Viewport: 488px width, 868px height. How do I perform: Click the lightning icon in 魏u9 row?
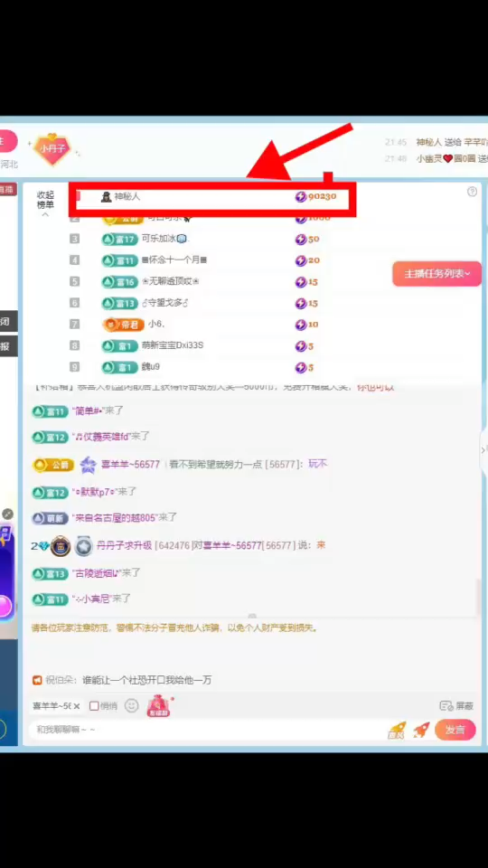300,367
